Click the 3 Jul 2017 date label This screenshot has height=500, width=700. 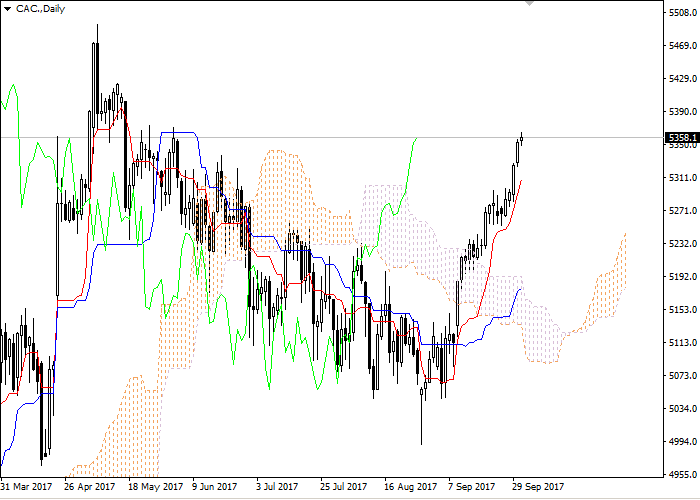tap(277, 487)
